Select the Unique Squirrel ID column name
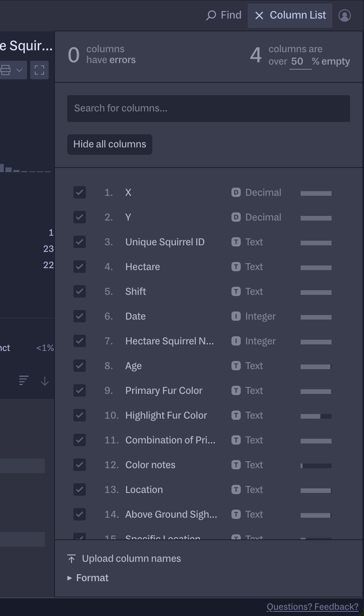Screen dimensions: 364x616 coord(165,242)
